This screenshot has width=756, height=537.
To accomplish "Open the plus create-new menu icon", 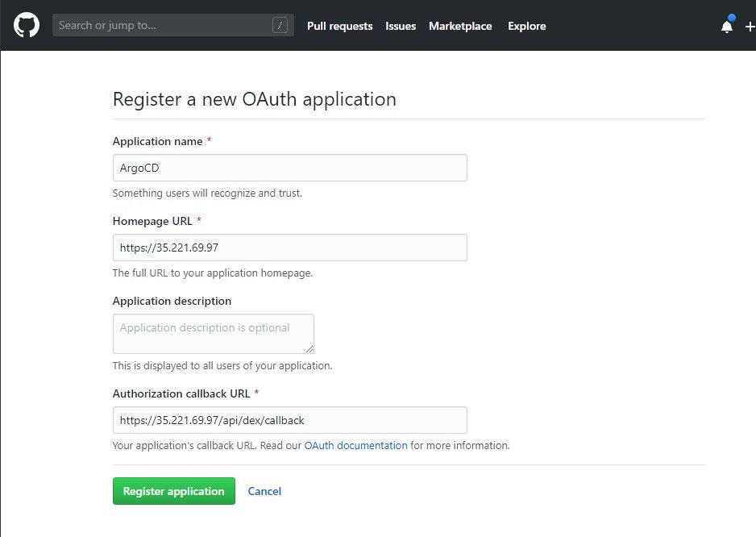I will tap(750, 27).
